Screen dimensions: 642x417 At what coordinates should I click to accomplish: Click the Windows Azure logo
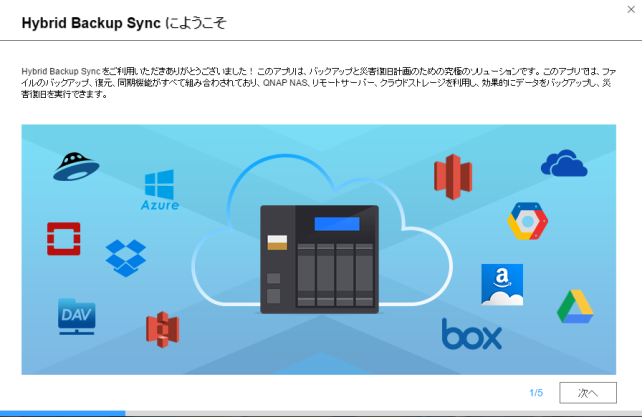click(160, 190)
